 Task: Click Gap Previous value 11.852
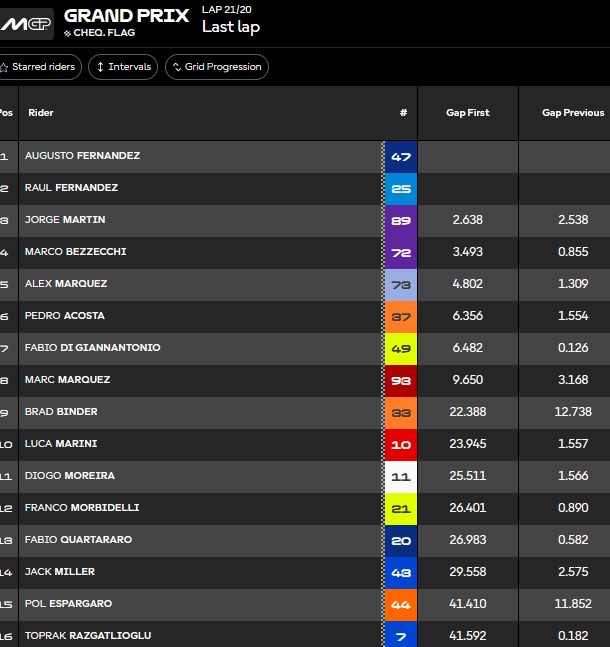tap(573, 603)
